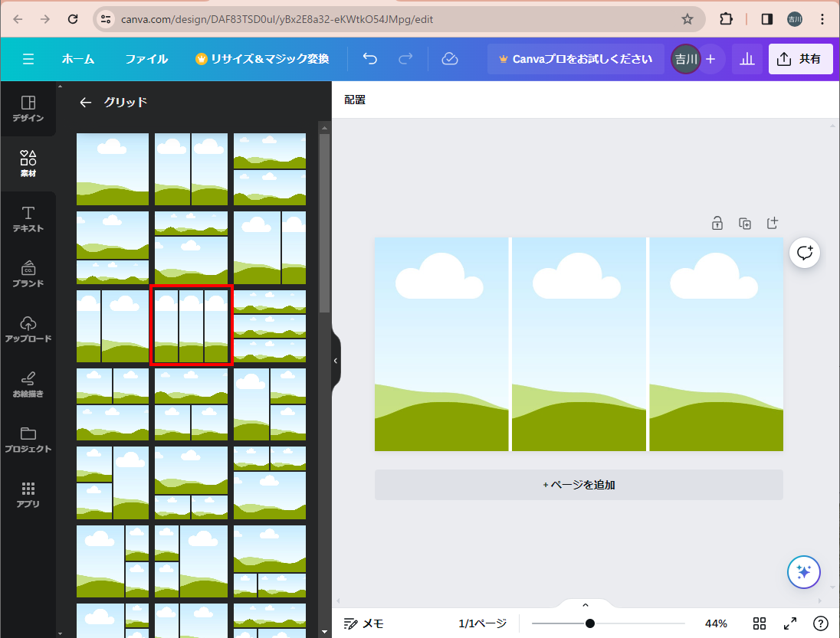
Task: Click the ページを追加 button
Action: [579, 485]
